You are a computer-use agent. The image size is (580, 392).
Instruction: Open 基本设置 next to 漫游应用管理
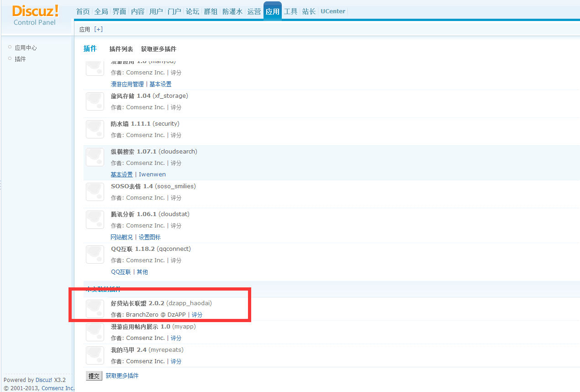click(160, 84)
